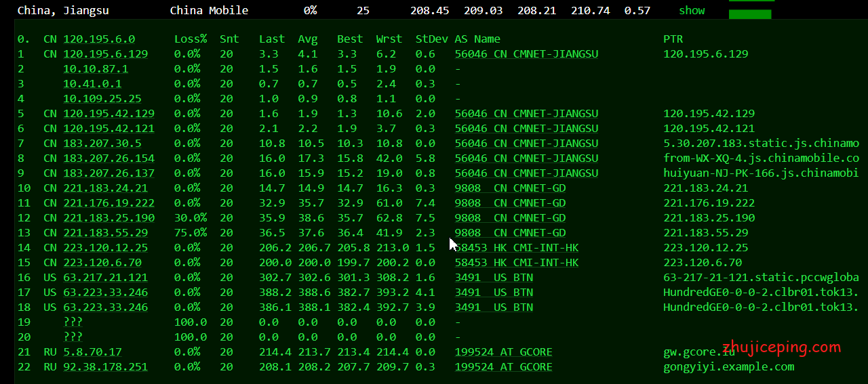Open the 120.195.6.0 IP link in hop 0
868x384 pixels.
(x=99, y=39)
